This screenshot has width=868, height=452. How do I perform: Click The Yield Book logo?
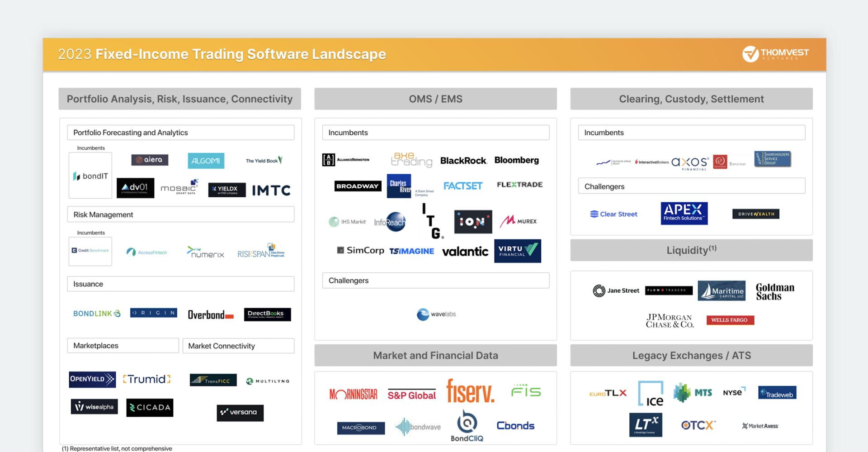click(x=264, y=160)
